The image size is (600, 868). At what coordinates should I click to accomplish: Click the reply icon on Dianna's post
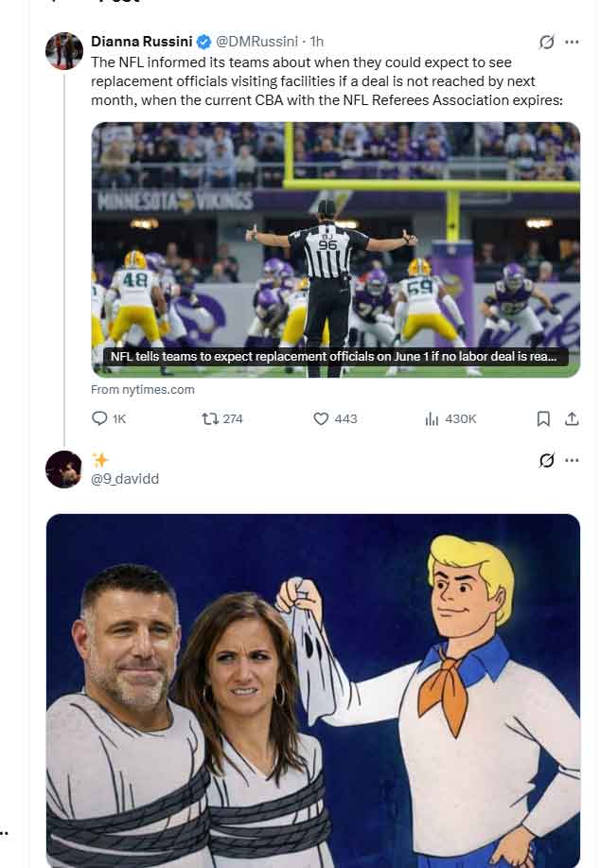[x=97, y=418]
